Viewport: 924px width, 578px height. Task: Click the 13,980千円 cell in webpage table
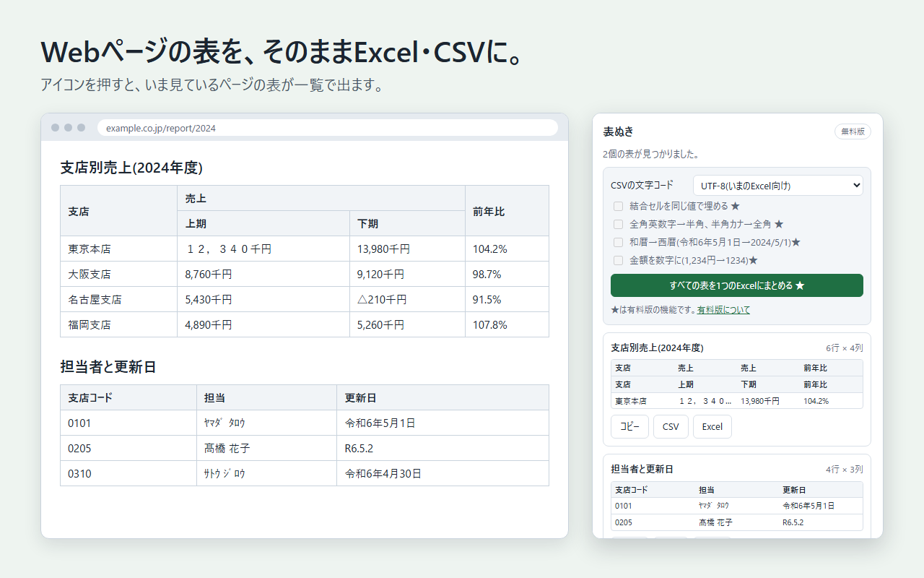coord(407,249)
